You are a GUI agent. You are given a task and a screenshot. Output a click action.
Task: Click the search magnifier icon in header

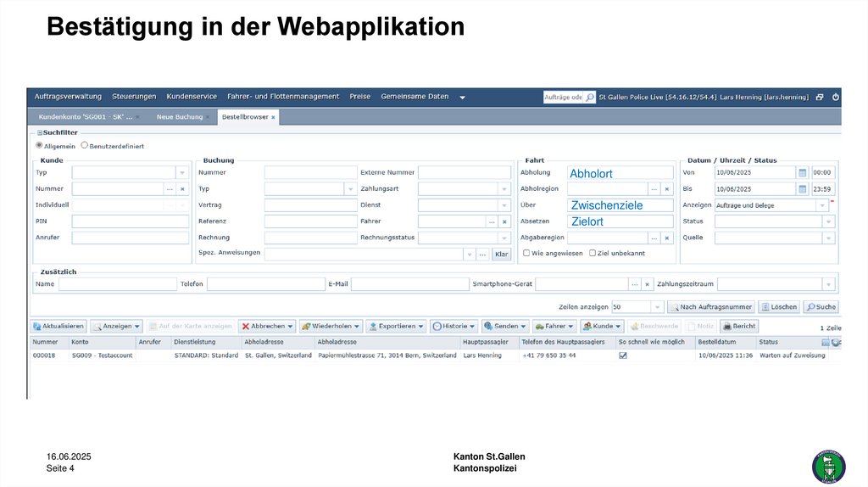click(590, 97)
